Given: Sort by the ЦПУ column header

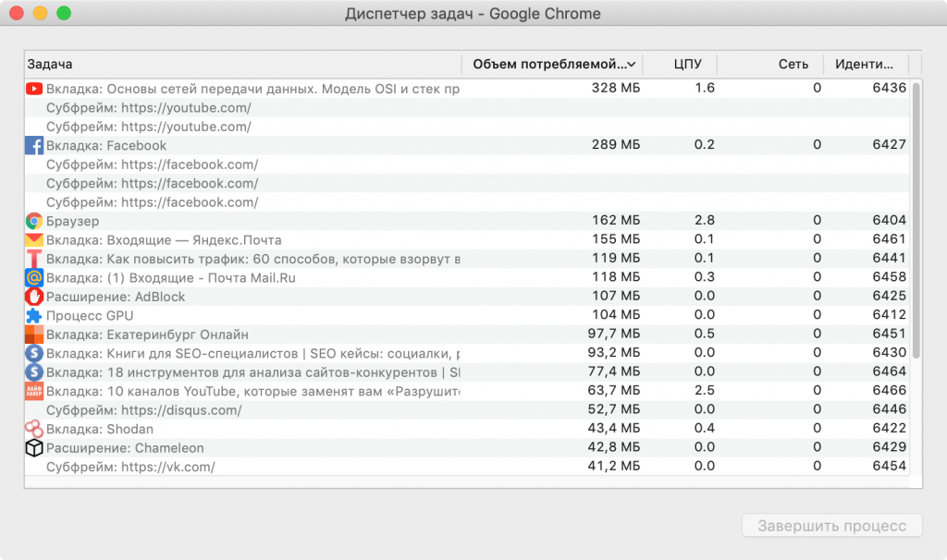Looking at the screenshot, I should point(680,64).
